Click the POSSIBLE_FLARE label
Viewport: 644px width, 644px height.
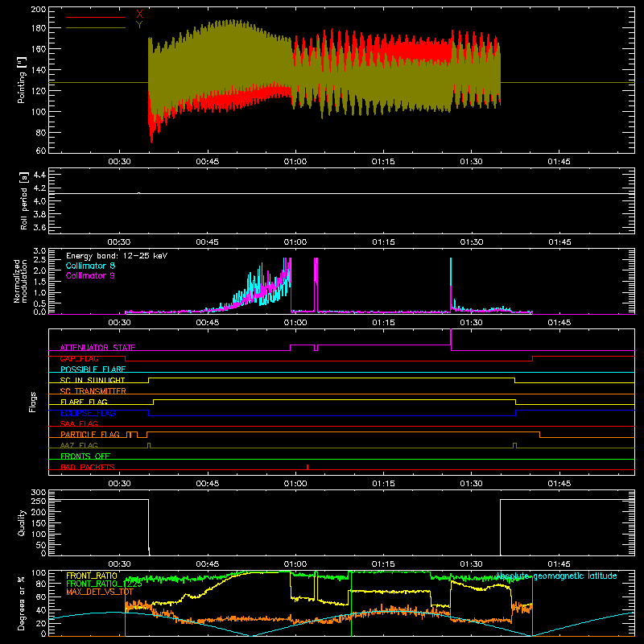pyautogui.click(x=93, y=369)
